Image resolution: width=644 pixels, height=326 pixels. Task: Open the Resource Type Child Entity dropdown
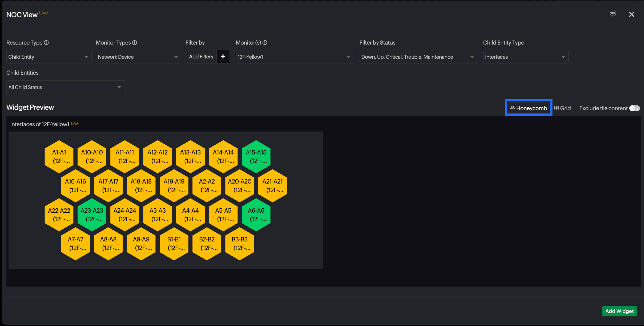click(49, 57)
